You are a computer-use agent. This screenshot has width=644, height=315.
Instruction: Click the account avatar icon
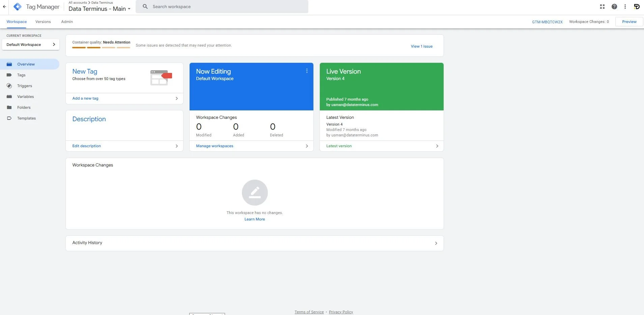tap(637, 6)
